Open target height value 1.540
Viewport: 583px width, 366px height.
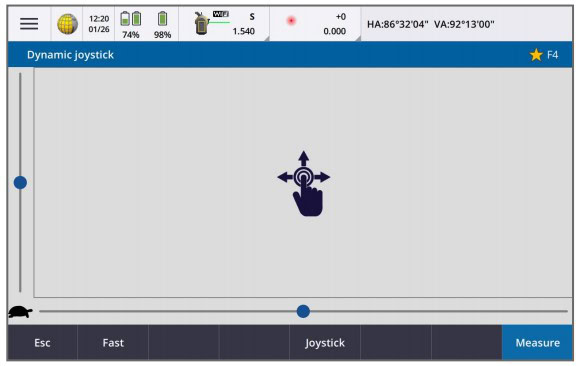[244, 31]
